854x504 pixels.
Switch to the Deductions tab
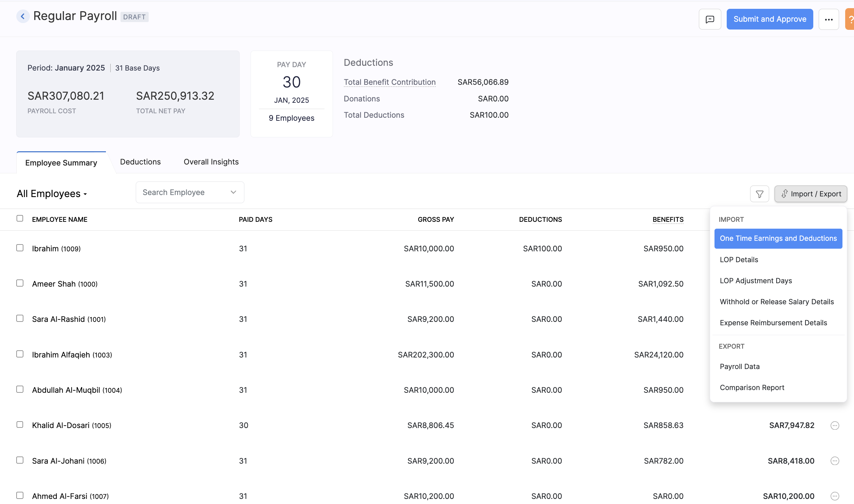coord(140,162)
